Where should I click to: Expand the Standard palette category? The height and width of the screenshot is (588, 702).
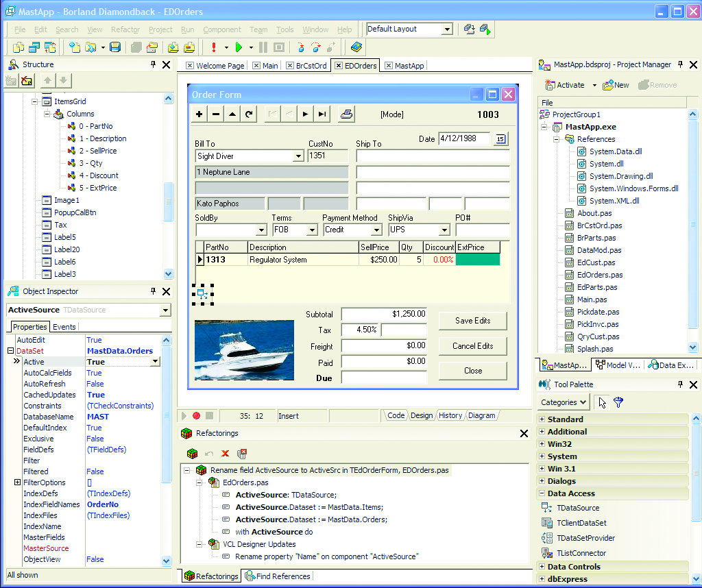point(542,419)
